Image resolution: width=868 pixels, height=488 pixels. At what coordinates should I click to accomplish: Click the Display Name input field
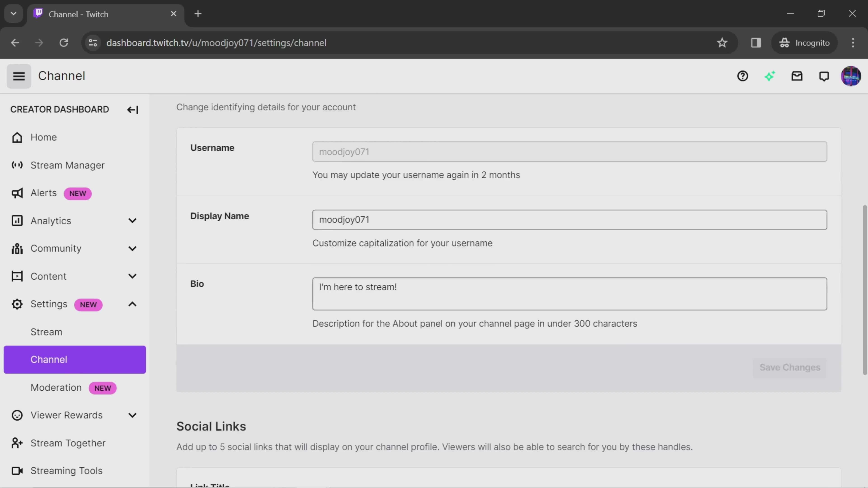[x=569, y=219]
